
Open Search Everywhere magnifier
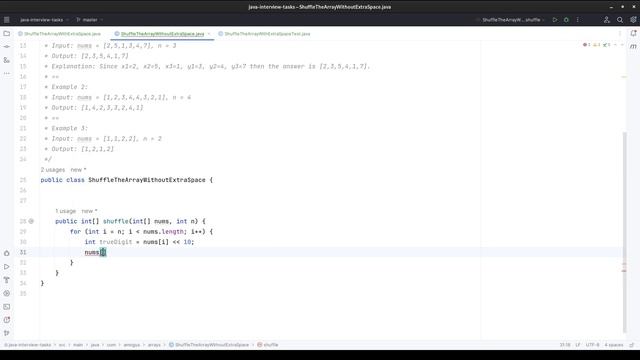click(620, 20)
